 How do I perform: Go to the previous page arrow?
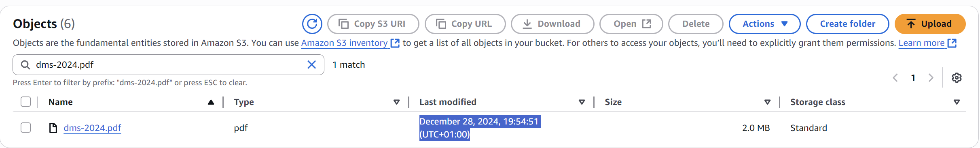click(x=895, y=78)
